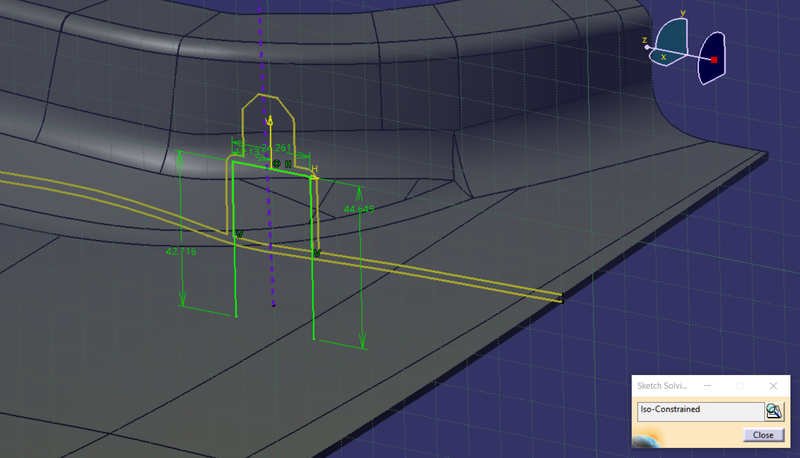Minimize the Sketch Solving Status dialog
Image resolution: width=800 pixels, height=458 pixels.
click(x=708, y=385)
